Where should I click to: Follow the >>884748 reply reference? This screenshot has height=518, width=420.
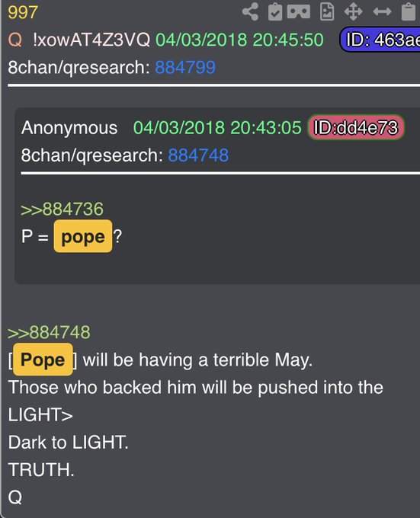[x=49, y=332]
